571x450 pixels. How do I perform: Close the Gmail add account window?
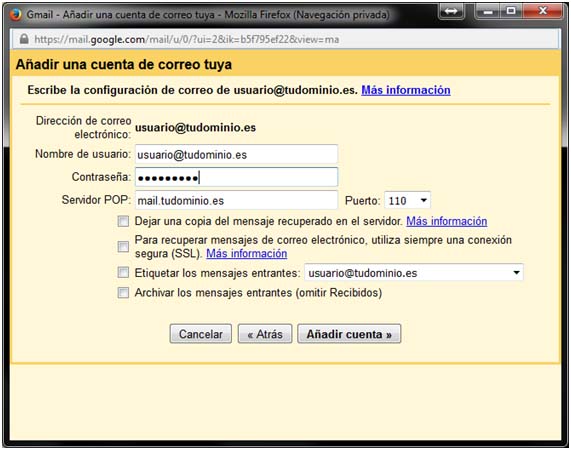543,11
